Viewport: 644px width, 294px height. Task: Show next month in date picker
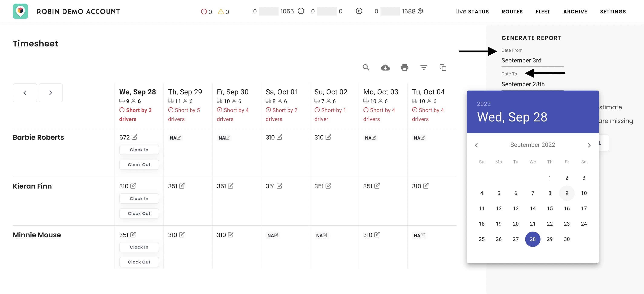pyautogui.click(x=589, y=145)
